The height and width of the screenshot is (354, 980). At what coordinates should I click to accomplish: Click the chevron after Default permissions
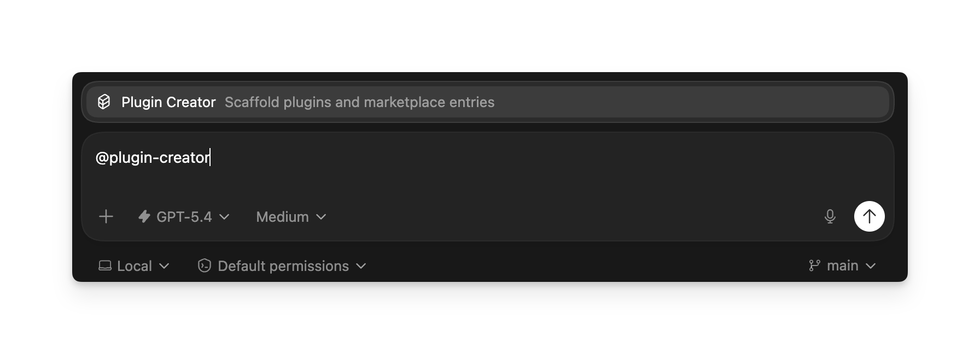(x=361, y=266)
